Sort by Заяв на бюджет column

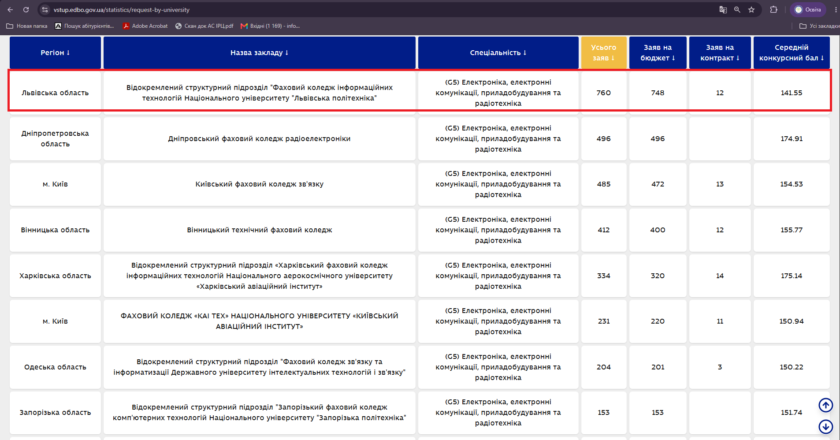pos(657,53)
